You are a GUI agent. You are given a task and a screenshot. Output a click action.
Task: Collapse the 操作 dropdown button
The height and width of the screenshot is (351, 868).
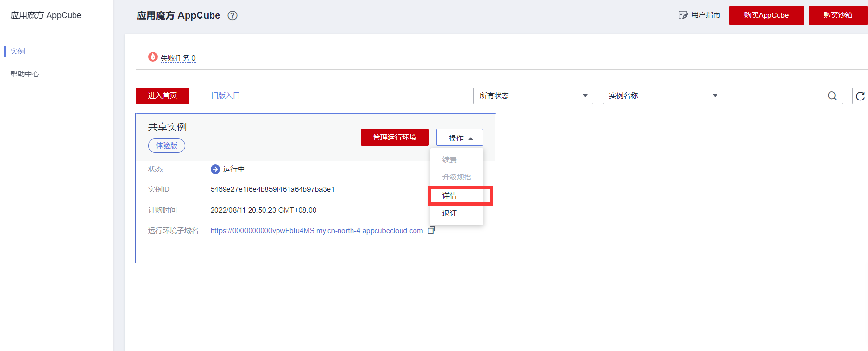coord(460,138)
